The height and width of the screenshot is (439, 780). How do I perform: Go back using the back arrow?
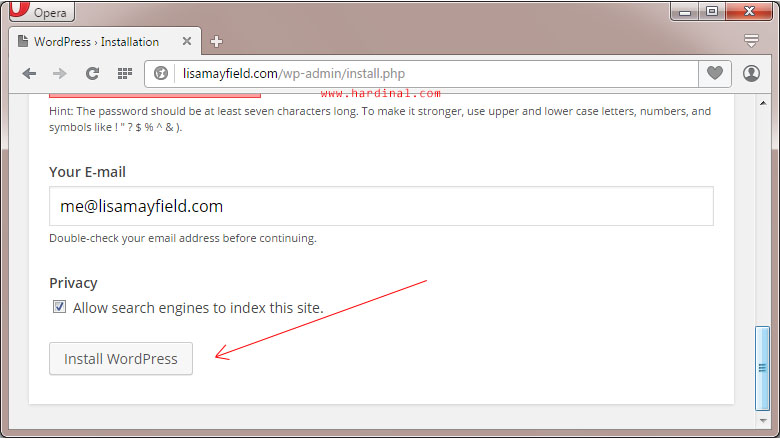click(29, 74)
